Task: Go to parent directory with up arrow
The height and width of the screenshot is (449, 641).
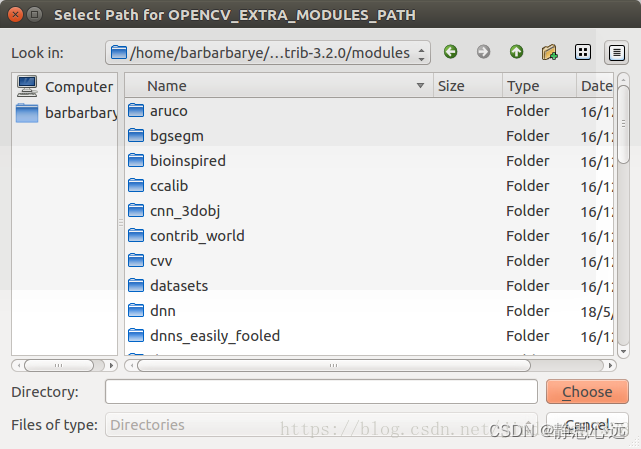Action: pyautogui.click(x=516, y=52)
